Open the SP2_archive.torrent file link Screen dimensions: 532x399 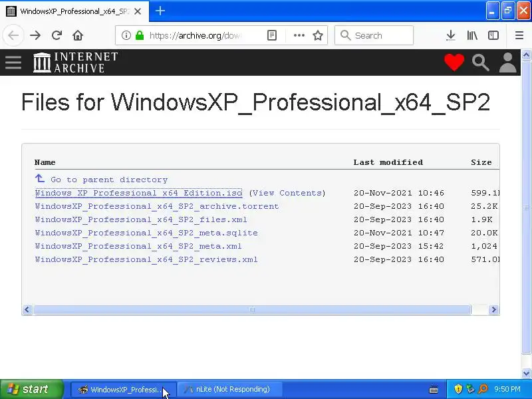point(157,206)
